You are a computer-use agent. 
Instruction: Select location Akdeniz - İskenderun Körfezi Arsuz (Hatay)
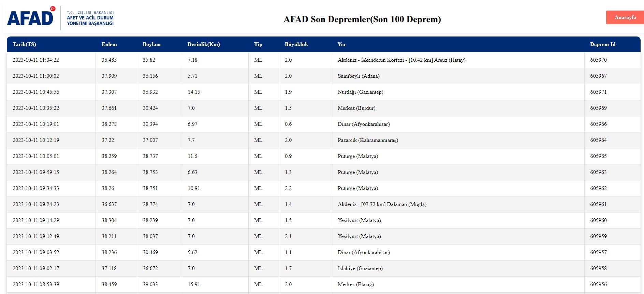point(401,60)
